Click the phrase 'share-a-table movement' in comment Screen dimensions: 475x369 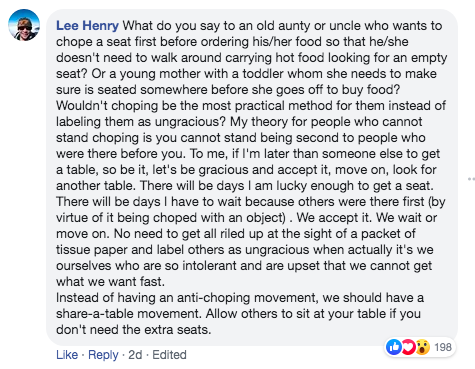(129, 314)
